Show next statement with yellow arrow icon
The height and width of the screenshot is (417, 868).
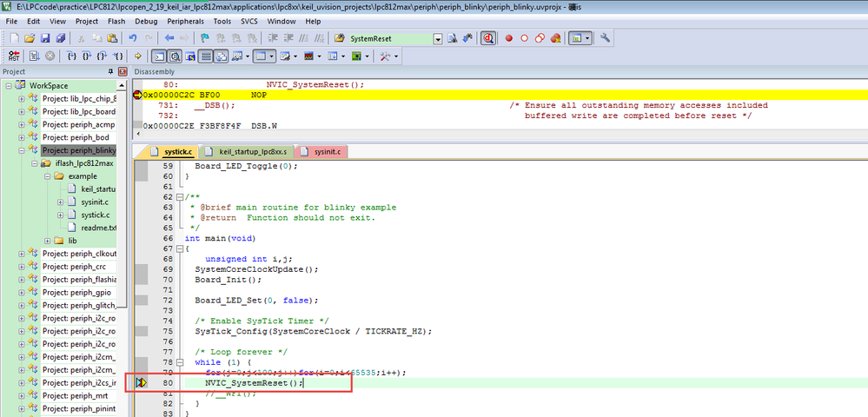[x=138, y=56]
